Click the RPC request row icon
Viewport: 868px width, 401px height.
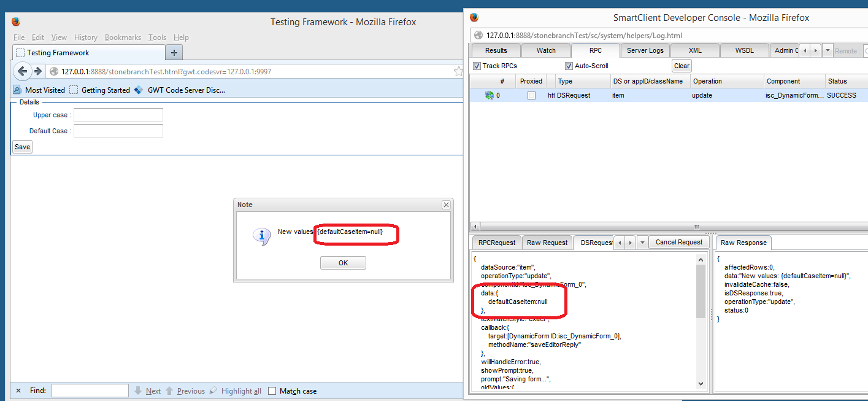pos(489,95)
